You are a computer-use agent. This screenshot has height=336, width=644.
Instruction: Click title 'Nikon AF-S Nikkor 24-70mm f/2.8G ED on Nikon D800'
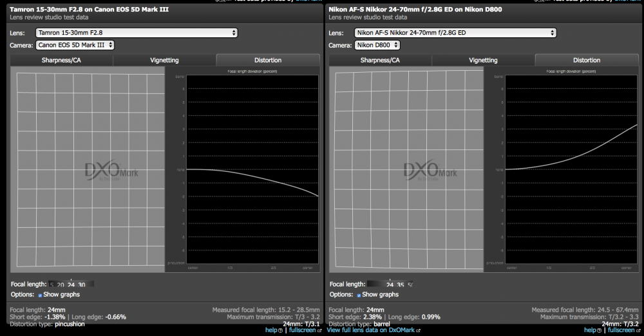pos(415,9)
